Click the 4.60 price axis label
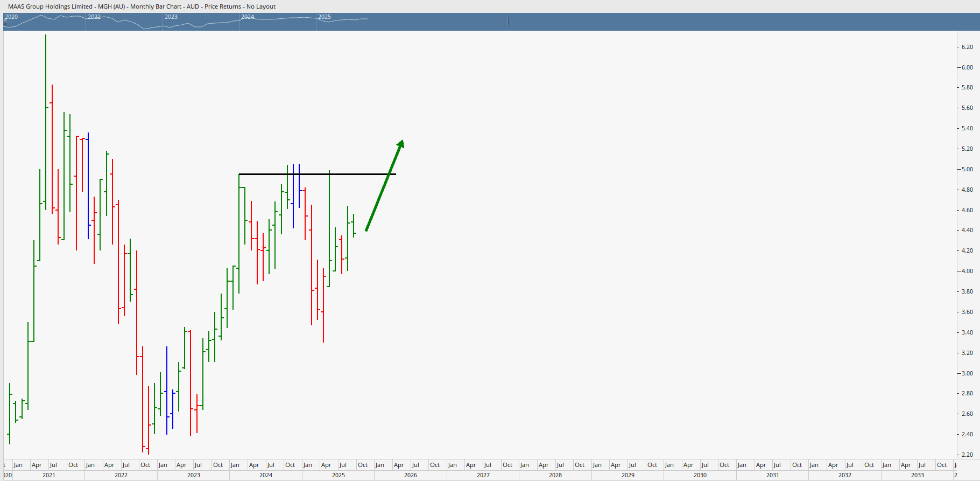The image size is (980, 481). [x=967, y=210]
